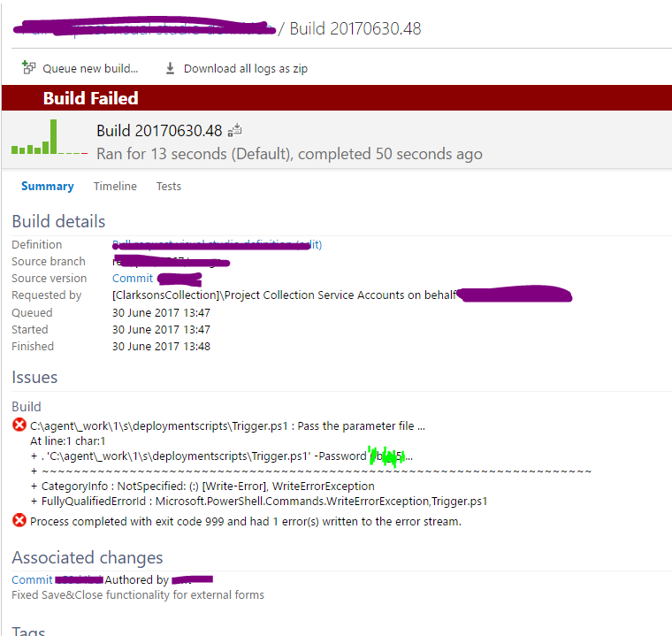Click red error icon for Trigger.ps1 issue
Screen dimensions: 672x636
coord(19,425)
